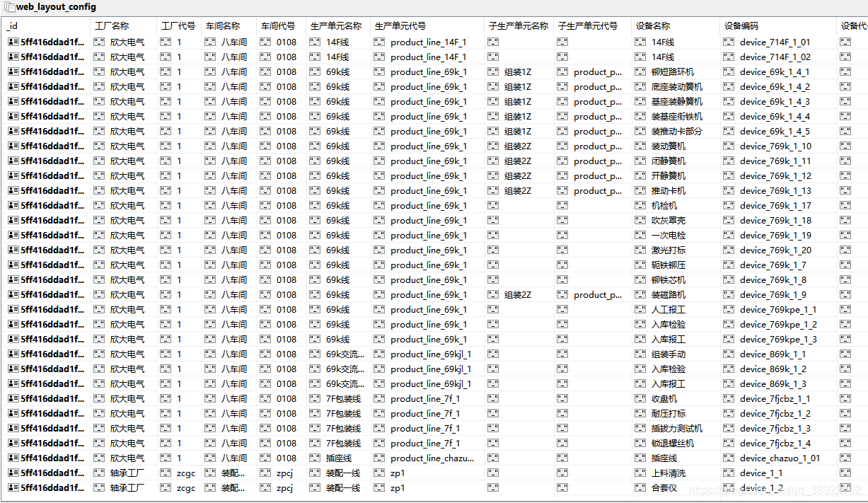The height and width of the screenshot is (503, 868).
Task: Select the 收盘机 device name cell
Action: tap(664, 399)
